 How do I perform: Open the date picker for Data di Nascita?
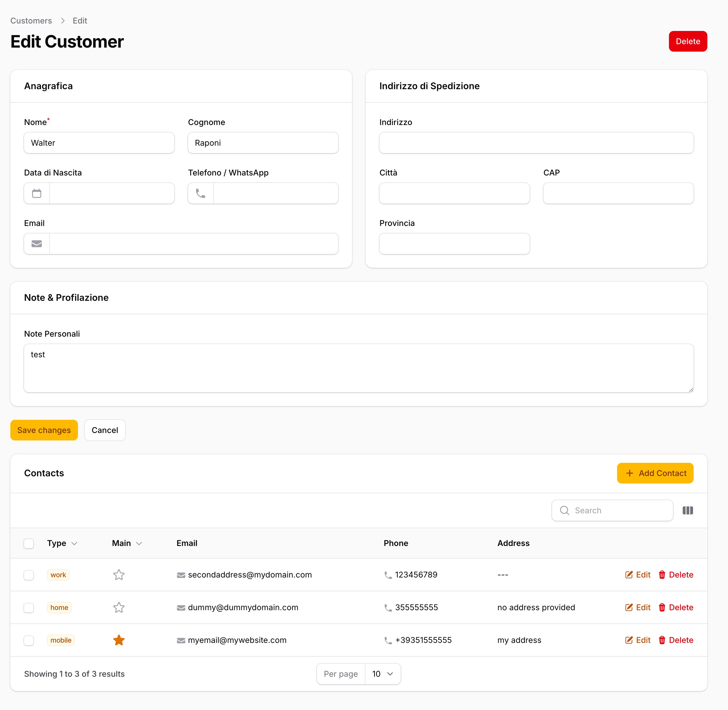click(x=36, y=193)
